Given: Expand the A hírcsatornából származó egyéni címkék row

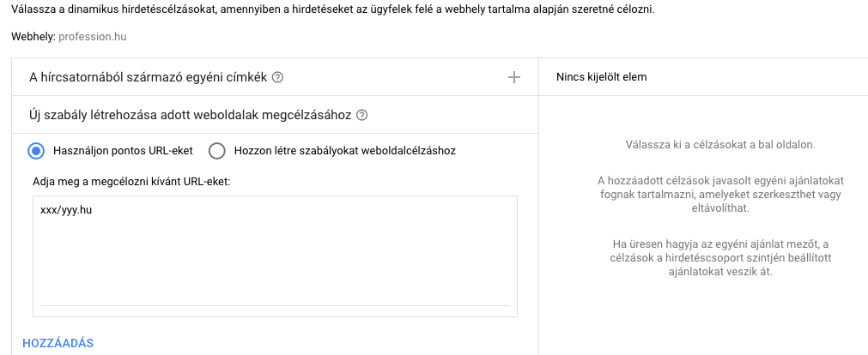Looking at the screenshot, I should pyautogui.click(x=275, y=77).
